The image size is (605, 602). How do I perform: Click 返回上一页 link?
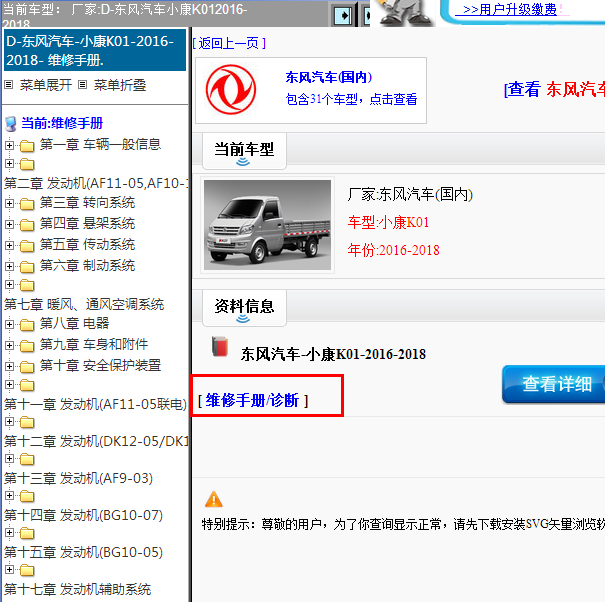pyautogui.click(x=229, y=43)
